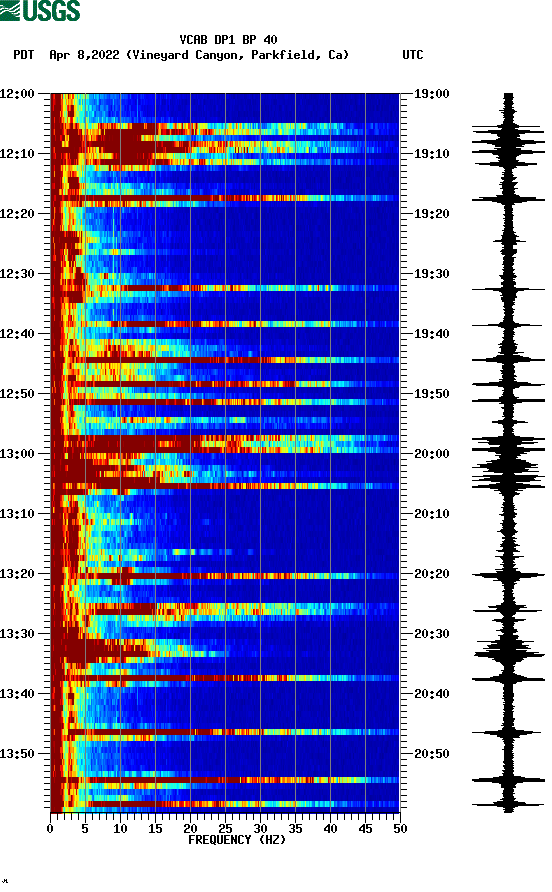Click the 'PDT' timezone label
This screenshot has width=552, height=892.
pyautogui.click(x=24, y=55)
